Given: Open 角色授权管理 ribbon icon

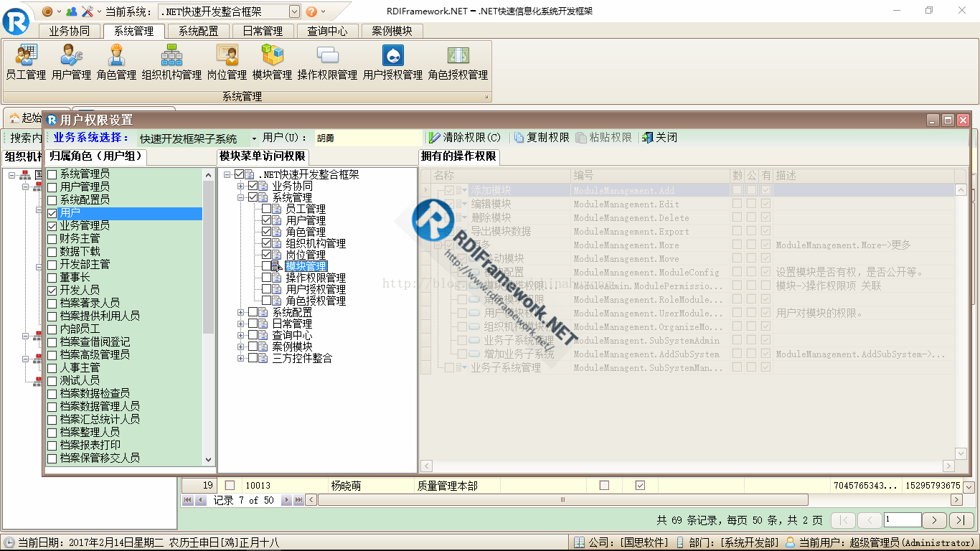Looking at the screenshot, I should (458, 62).
